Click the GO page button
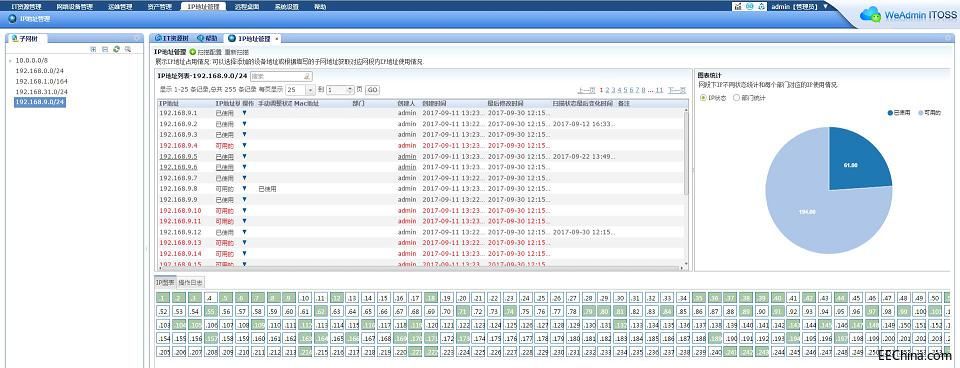 pos(372,89)
